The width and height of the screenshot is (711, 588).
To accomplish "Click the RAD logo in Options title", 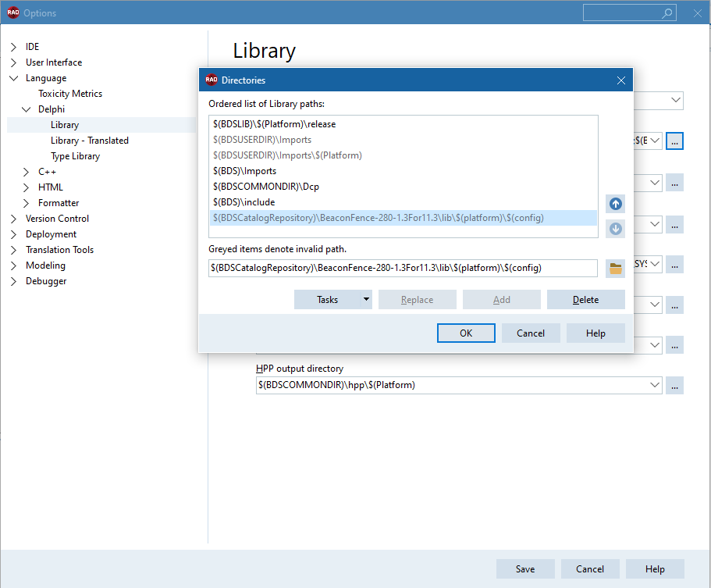I will [x=13, y=12].
